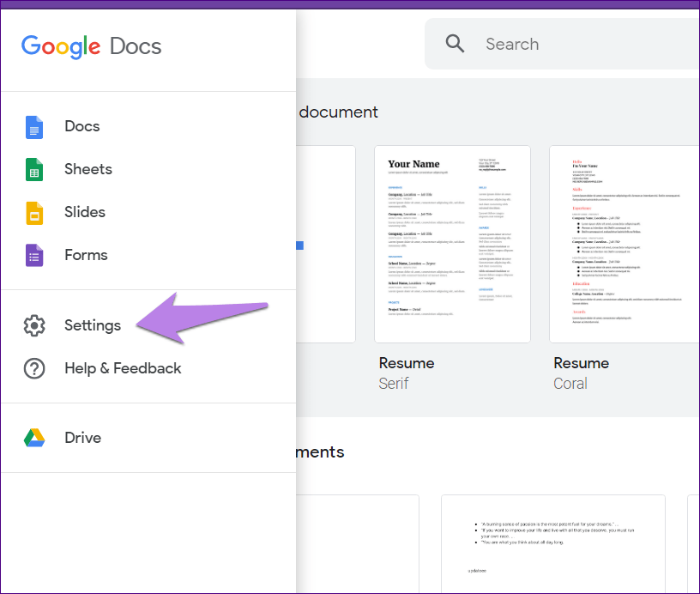This screenshot has height=594, width=700.
Task: Open the Resume Serif template thumbnail
Action: (452, 244)
